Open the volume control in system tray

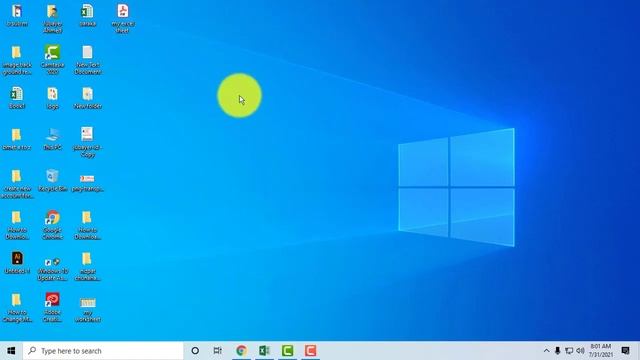pyautogui.click(x=580, y=351)
